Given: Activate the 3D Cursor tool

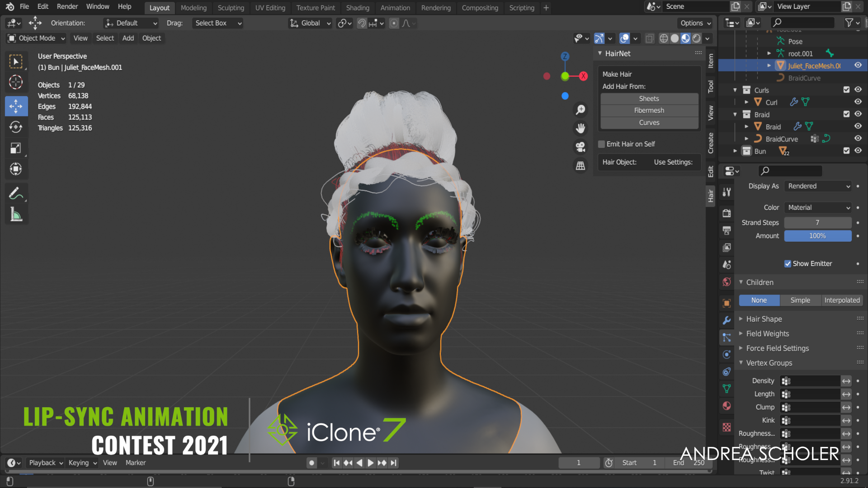Looking at the screenshot, I should click(16, 82).
